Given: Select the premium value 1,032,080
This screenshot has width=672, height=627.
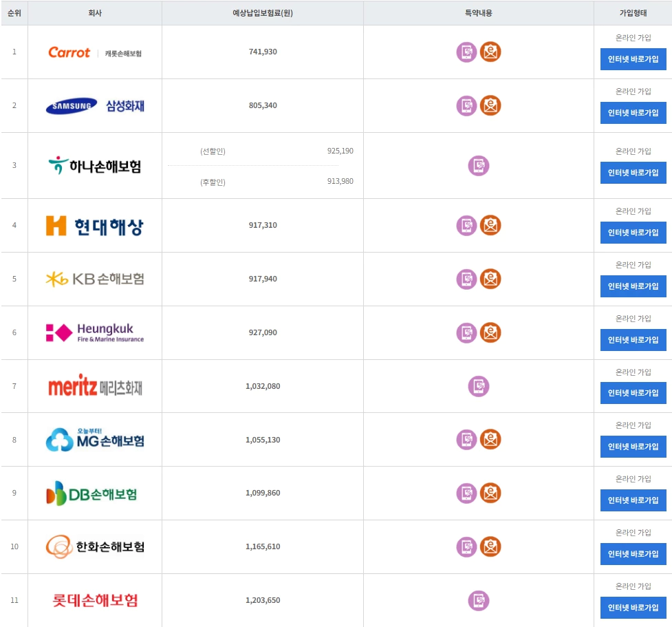Looking at the screenshot, I should point(263,386).
